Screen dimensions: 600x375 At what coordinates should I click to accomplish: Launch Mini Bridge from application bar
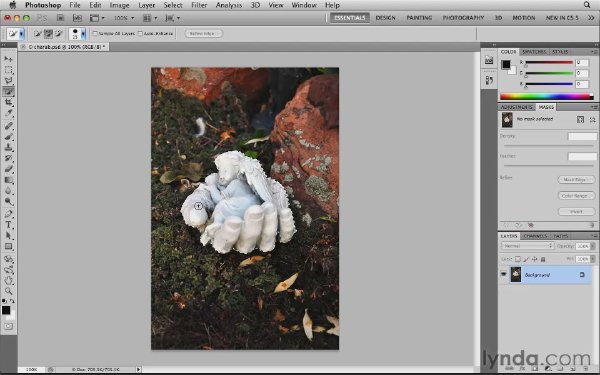coord(77,18)
